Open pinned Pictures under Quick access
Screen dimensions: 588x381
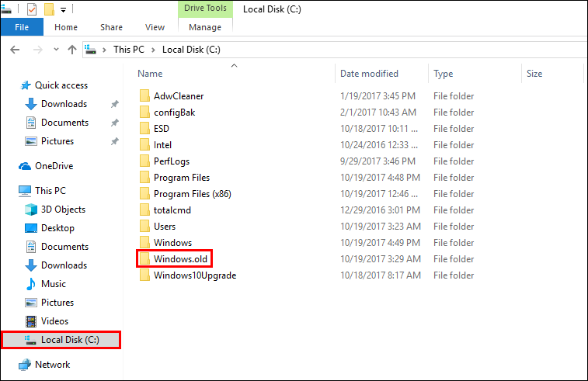(x=57, y=141)
